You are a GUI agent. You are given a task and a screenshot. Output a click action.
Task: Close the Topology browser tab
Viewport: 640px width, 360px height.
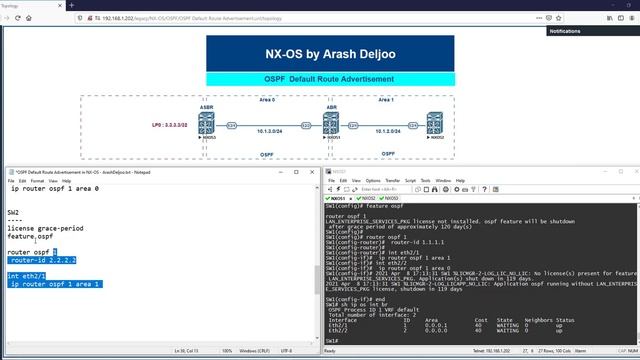pos(60,6)
